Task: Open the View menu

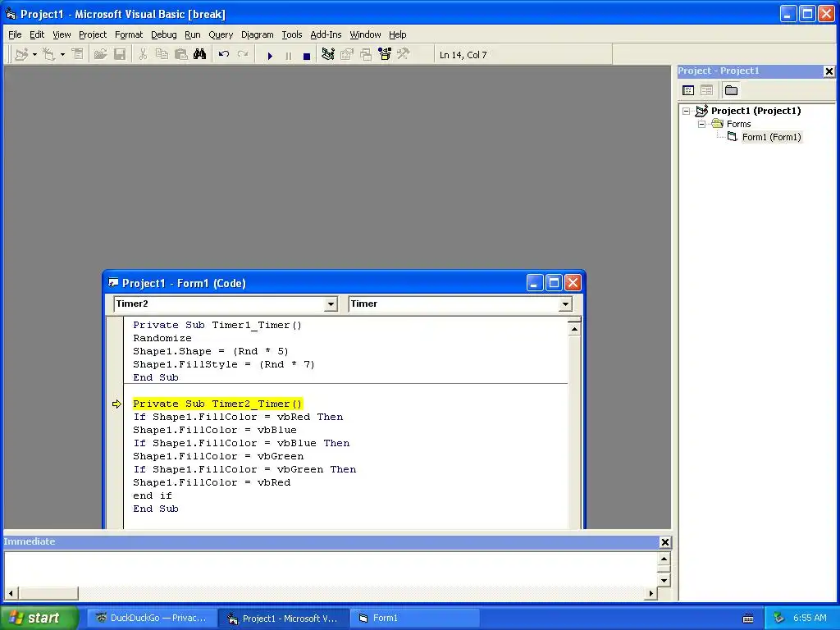Action: pos(62,34)
